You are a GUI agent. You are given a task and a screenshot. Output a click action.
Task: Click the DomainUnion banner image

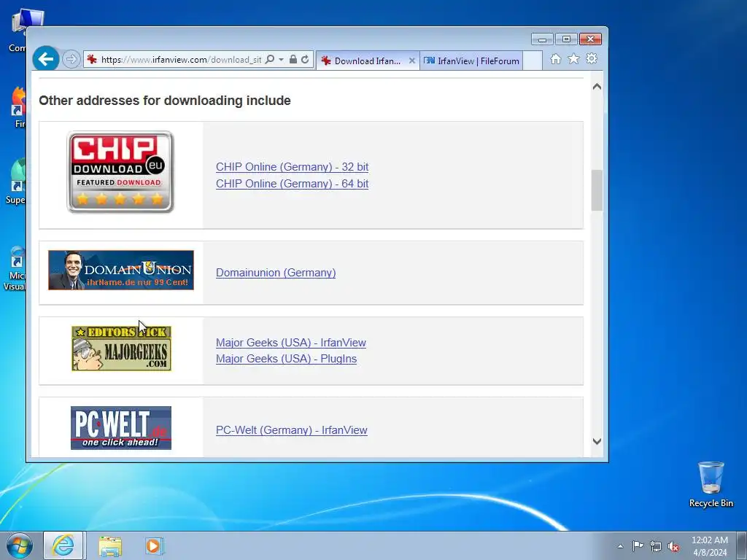click(x=121, y=270)
